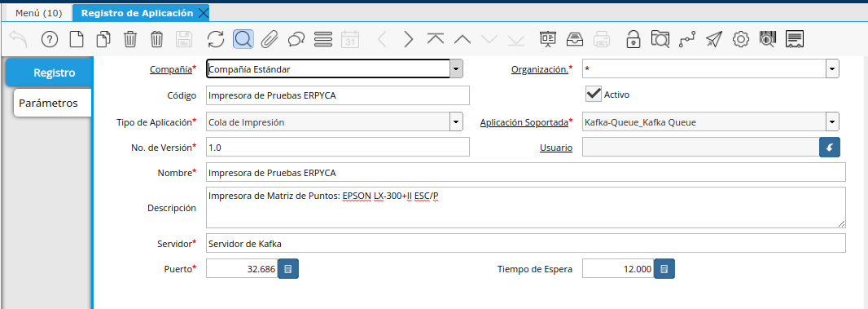
Task: Open the gear process settings icon
Action: pos(741,39)
